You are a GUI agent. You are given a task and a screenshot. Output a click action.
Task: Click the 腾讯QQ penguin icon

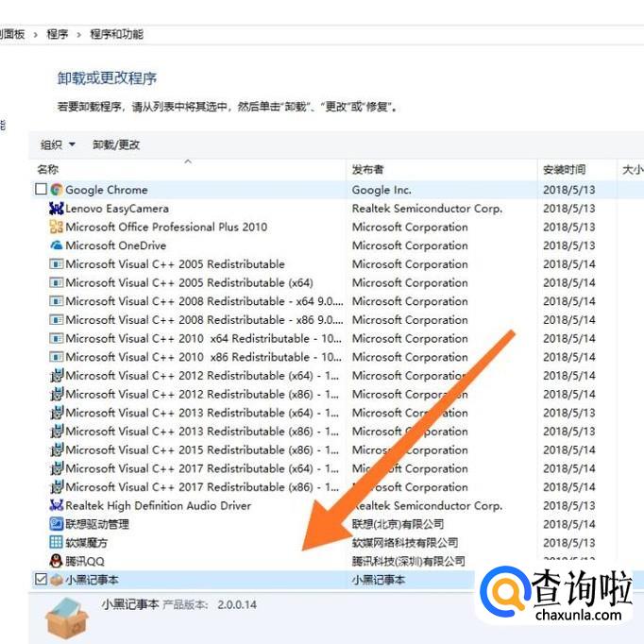tap(57, 561)
